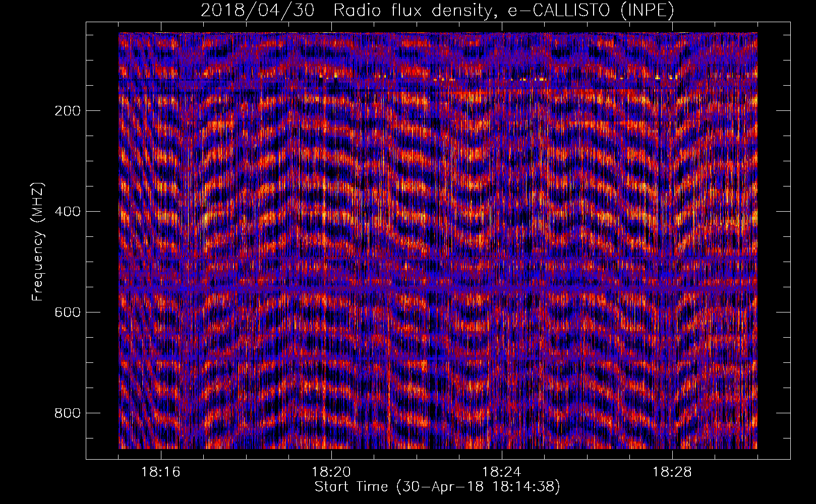
Task: Click the '200' frequency axis label
Action: click(68, 111)
